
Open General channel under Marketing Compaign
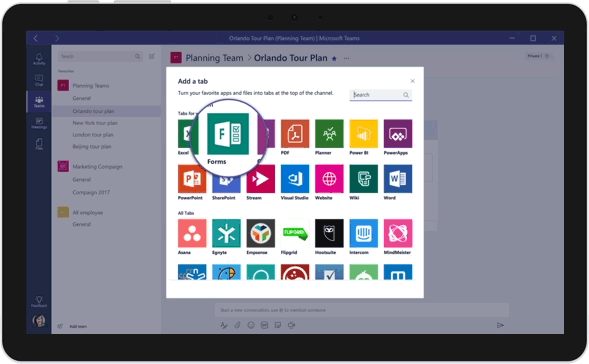pyautogui.click(x=82, y=180)
